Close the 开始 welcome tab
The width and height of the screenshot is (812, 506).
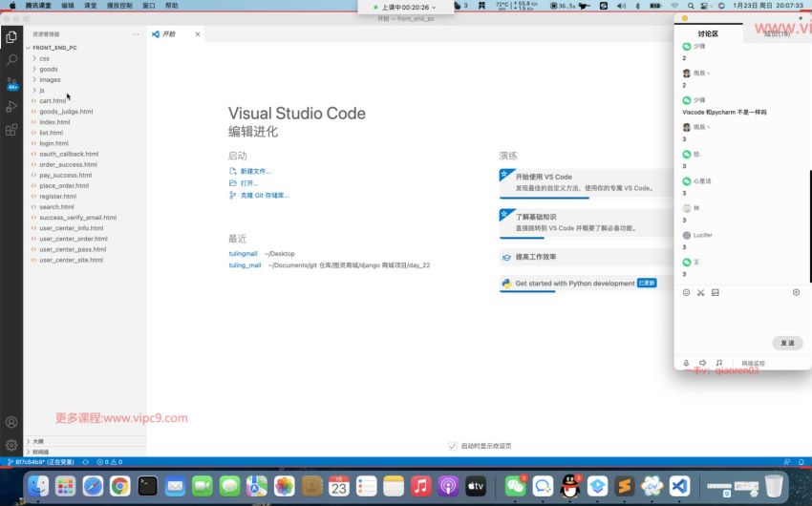point(198,34)
